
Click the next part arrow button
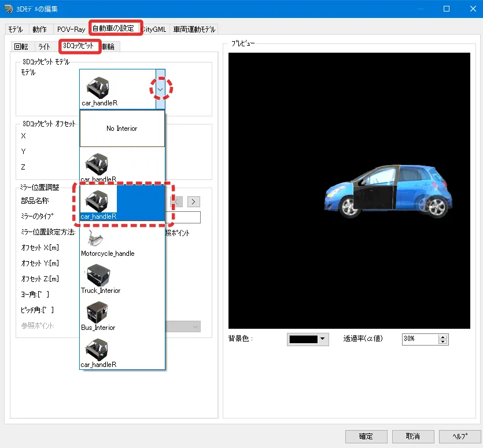(x=194, y=201)
